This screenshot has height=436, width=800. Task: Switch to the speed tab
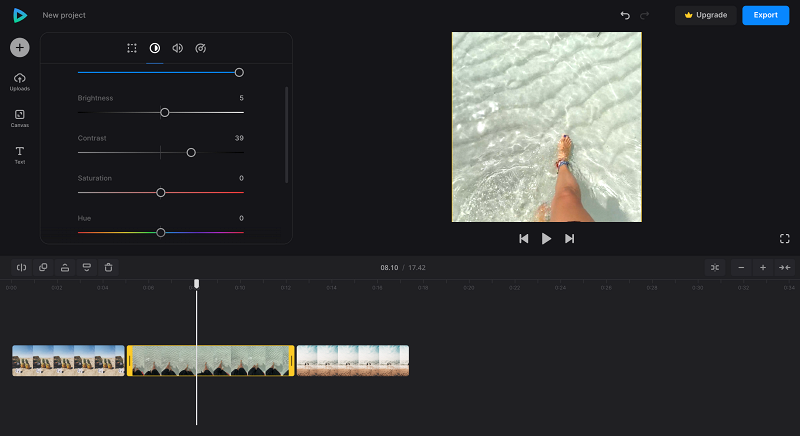201,48
